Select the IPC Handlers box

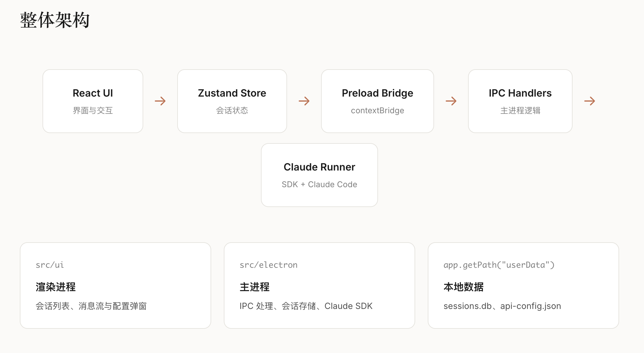(520, 101)
